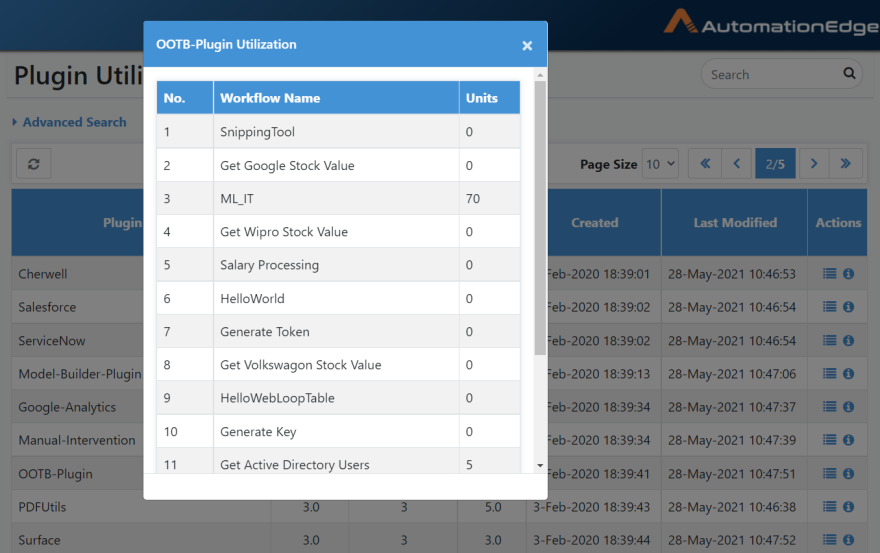880x553 pixels.
Task: Jump to last page with double-right arrows
Action: pyautogui.click(x=845, y=163)
